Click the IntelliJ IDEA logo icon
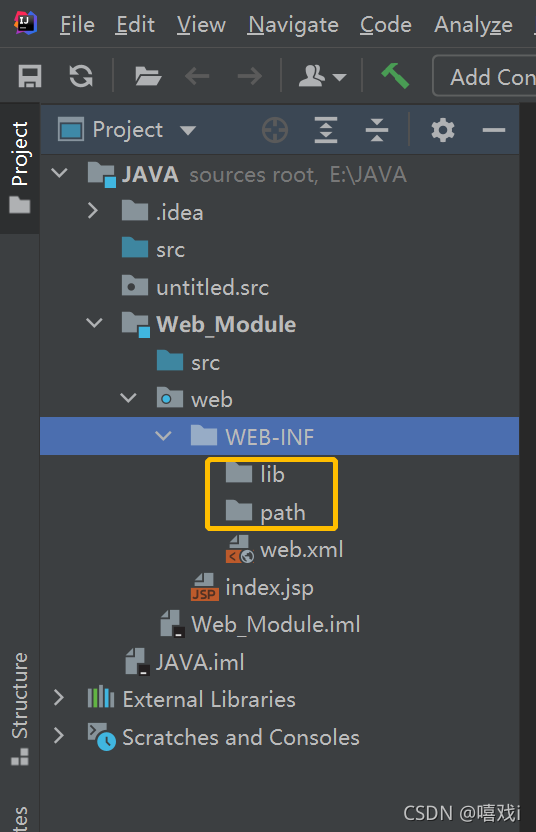Screen dimensions: 536x832 pyautogui.click(x=25, y=23)
